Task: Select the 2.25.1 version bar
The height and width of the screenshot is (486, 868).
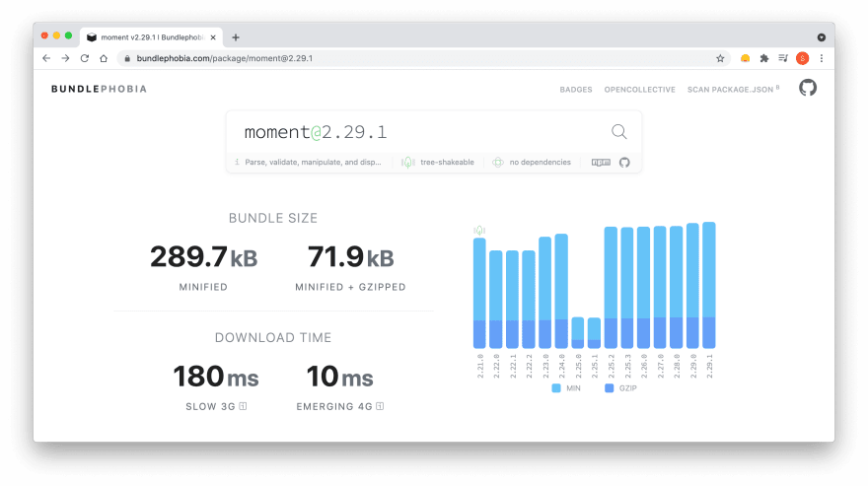Action: coord(594,333)
